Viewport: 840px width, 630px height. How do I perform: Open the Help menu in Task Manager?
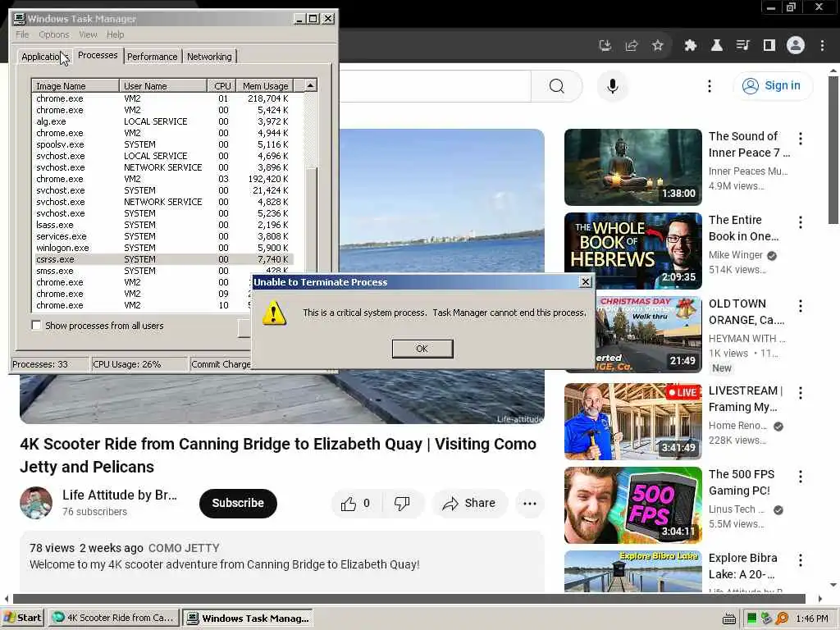115,34
